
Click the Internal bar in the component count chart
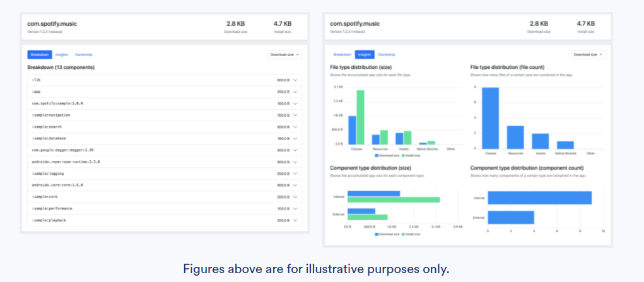click(x=539, y=197)
